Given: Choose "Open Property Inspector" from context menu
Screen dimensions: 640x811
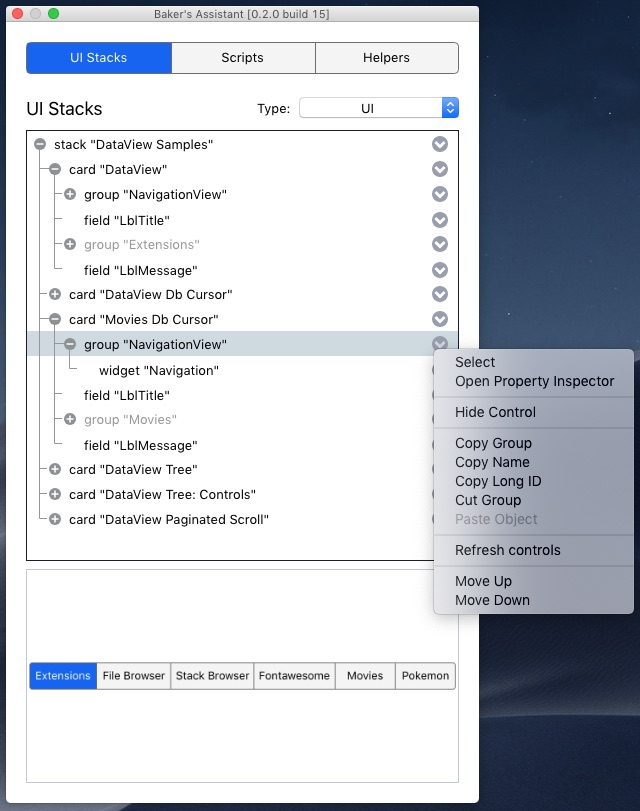Looking at the screenshot, I should (534, 381).
